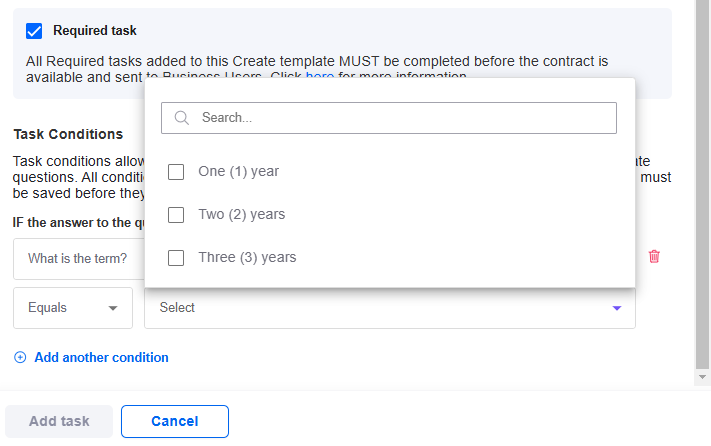Screen dimensions: 711x446
Task: Click the Select placeholder in the value field
Action: pos(178,308)
